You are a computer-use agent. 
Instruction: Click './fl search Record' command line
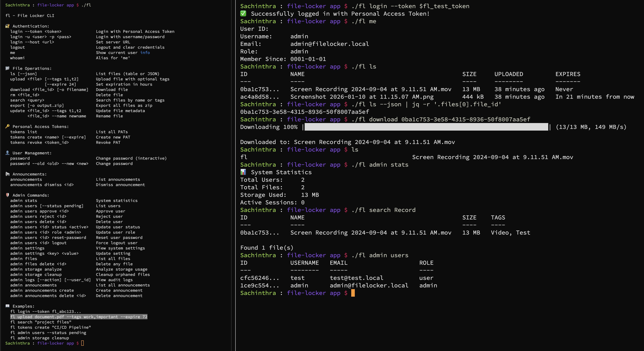click(x=383, y=210)
